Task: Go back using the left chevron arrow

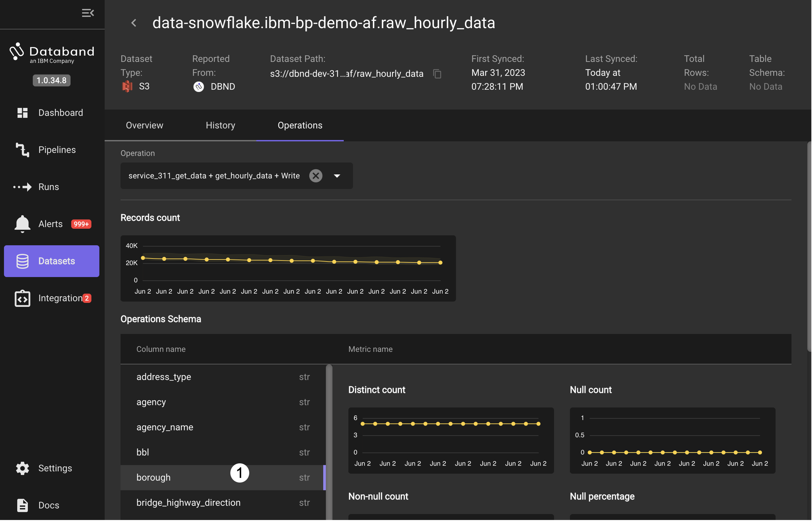Action: (x=134, y=23)
